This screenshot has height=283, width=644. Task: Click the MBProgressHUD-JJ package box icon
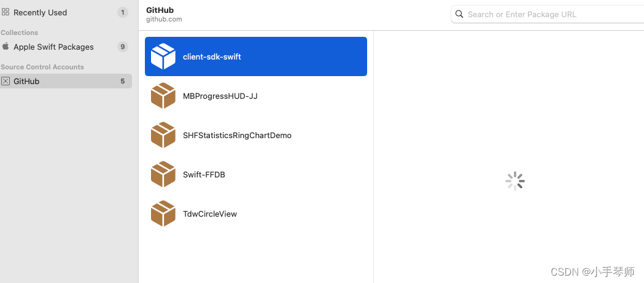click(x=163, y=96)
